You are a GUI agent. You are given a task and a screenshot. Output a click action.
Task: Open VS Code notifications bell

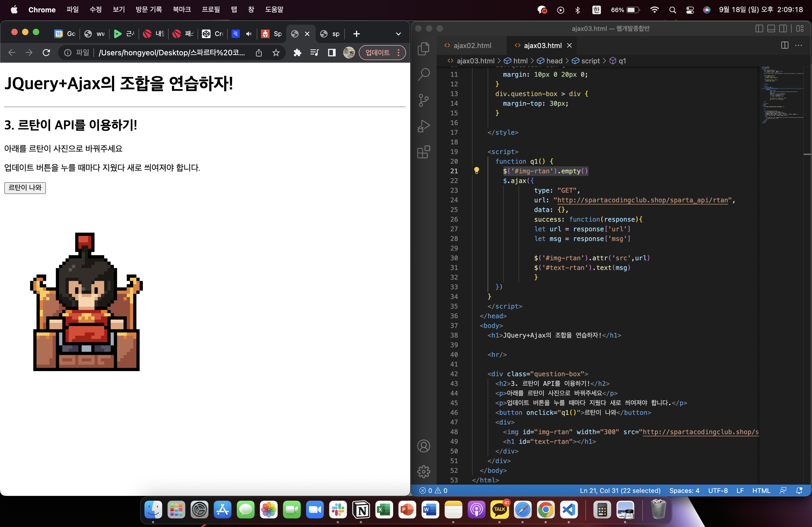[x=799, y=491]
